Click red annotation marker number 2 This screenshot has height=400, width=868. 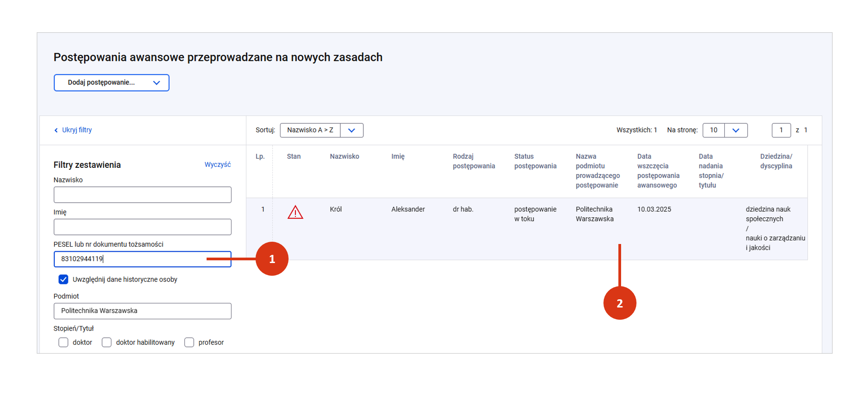coord(619,303)
